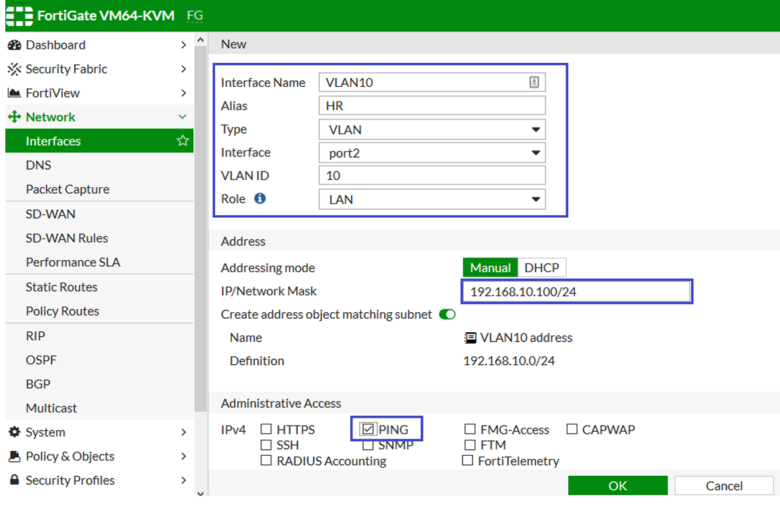Viewport: 780px width, 532px height.
Task: Favorite the Interfaces page with star icon
Action: point(182,141)
